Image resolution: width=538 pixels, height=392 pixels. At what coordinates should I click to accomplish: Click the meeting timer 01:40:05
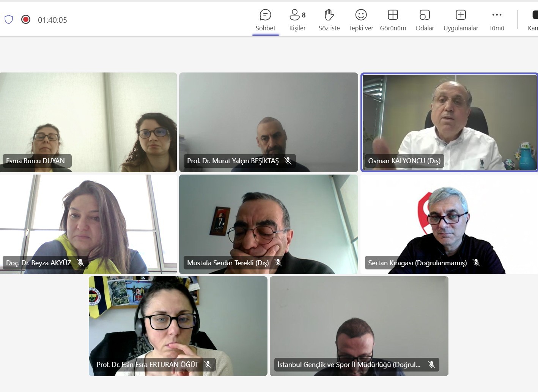coord(52,20)
